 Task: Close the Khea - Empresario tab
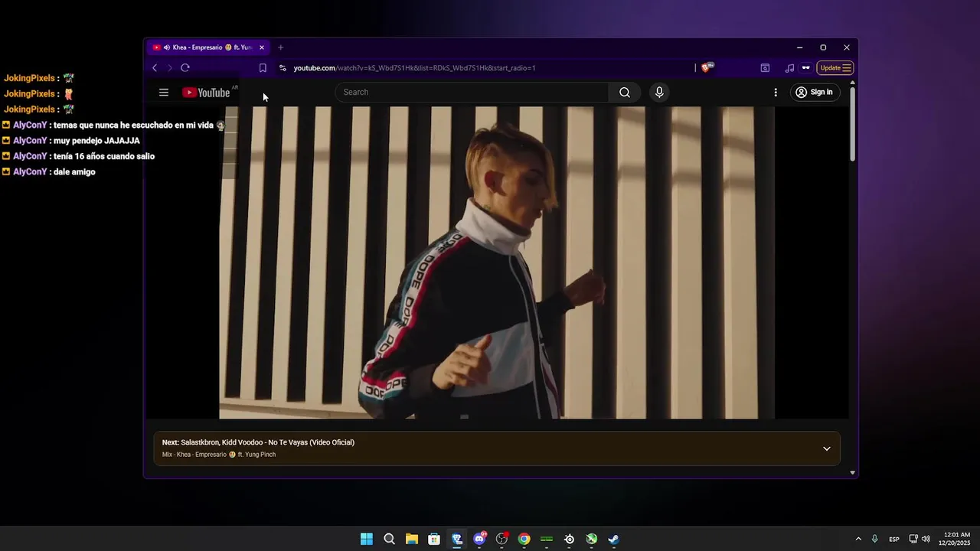(x=261, y=47)
